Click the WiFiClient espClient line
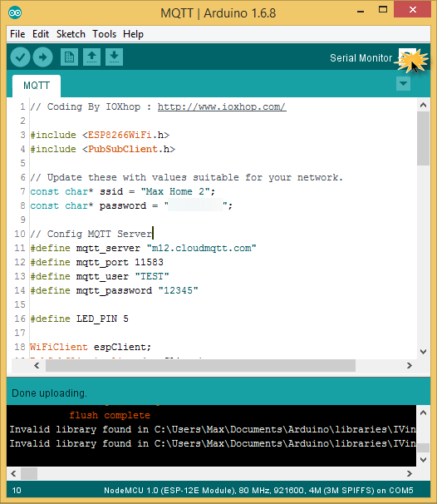The width and height of the screenshot is (437, 504). pyautogui.click(x=91, y=347)
